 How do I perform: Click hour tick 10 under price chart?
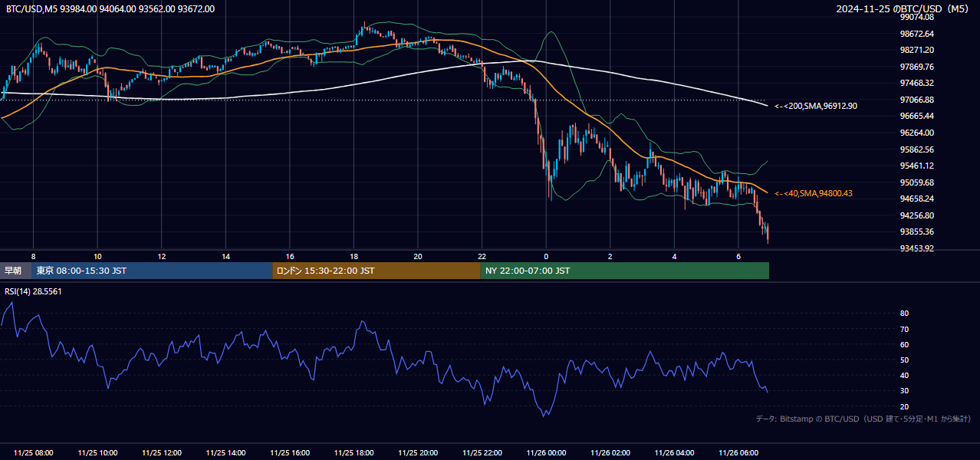point(97,256)
